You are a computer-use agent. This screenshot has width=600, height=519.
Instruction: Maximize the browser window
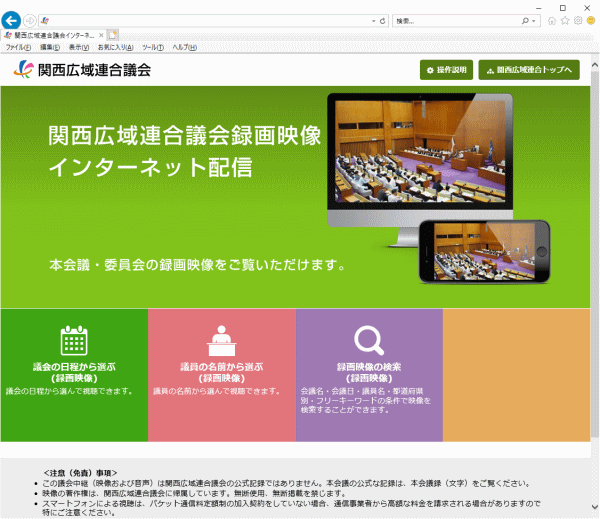pos(562,8)
